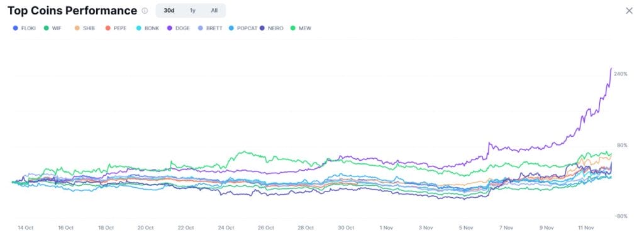Click the 30 Oct date label

point(347,227)
